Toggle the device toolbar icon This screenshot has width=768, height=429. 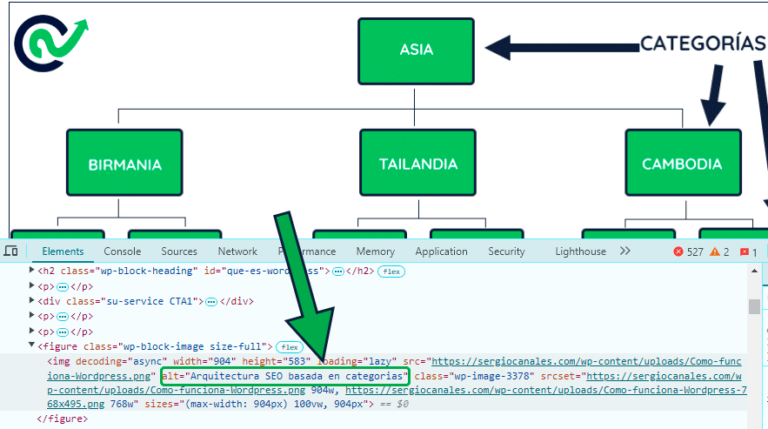(11, 252)
